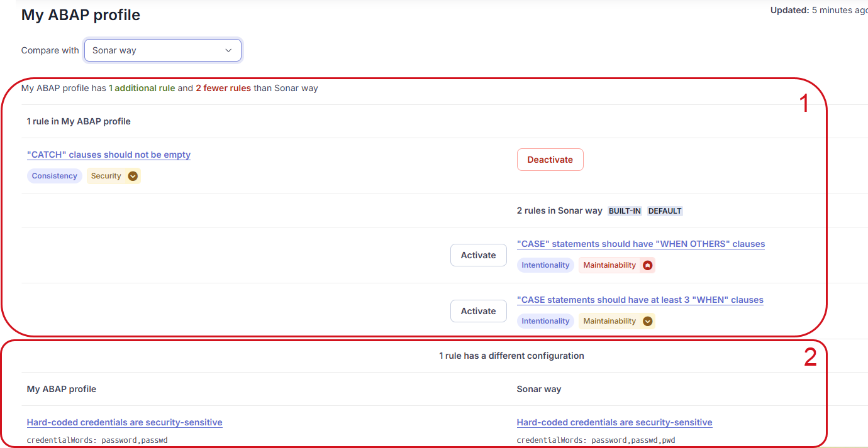Deactivate the CATCH clauses rule

[550, 160]
